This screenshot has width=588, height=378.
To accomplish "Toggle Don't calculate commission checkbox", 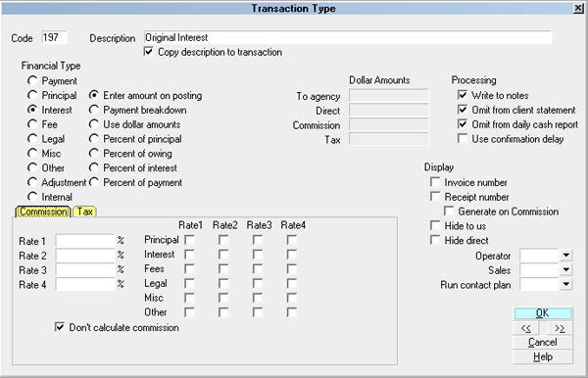I will (x=60, y=327).
